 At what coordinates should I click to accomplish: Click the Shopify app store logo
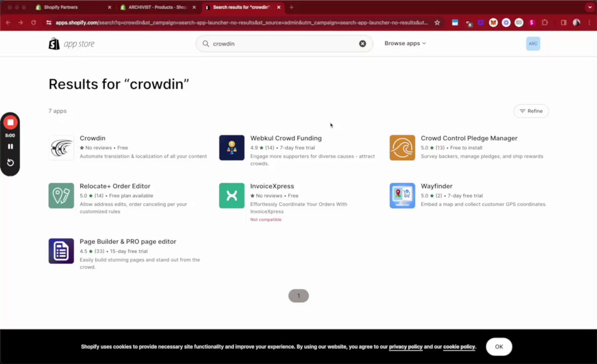click(x=71, y=44)
